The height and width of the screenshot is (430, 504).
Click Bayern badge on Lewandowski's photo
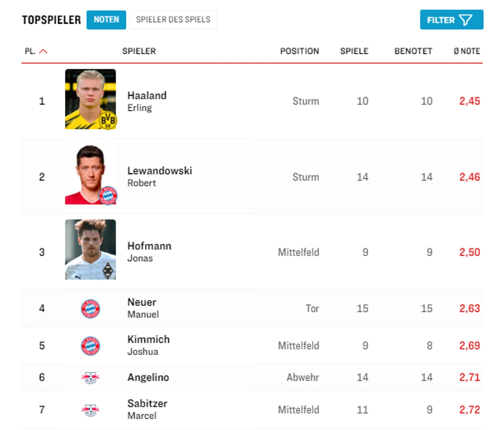(108, 196)
